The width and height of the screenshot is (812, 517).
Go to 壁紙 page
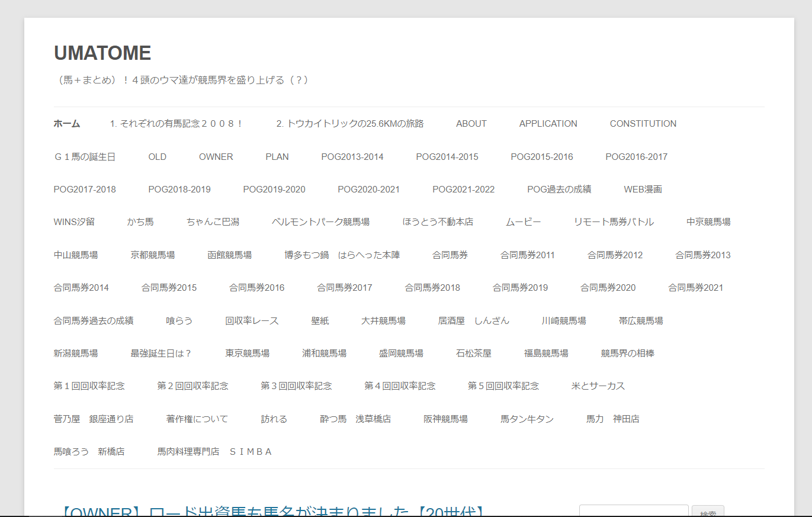(x=320, y=321)
